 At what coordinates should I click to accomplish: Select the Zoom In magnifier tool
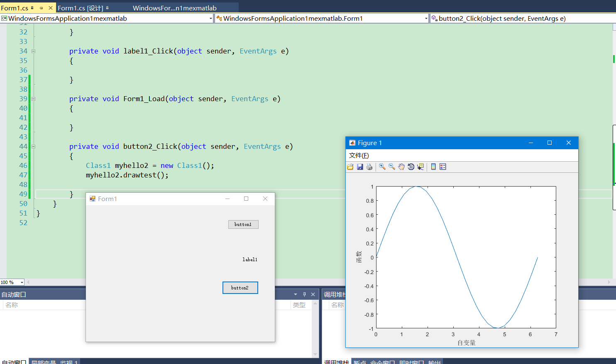[x=382, y=167]
